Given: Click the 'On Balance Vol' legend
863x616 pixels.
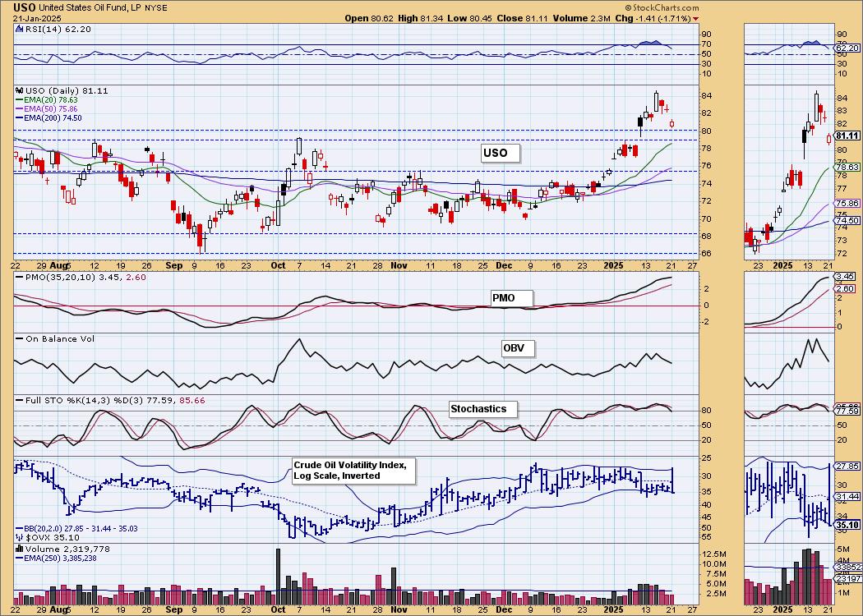Looking at the screenshot, I should [55, 338].
